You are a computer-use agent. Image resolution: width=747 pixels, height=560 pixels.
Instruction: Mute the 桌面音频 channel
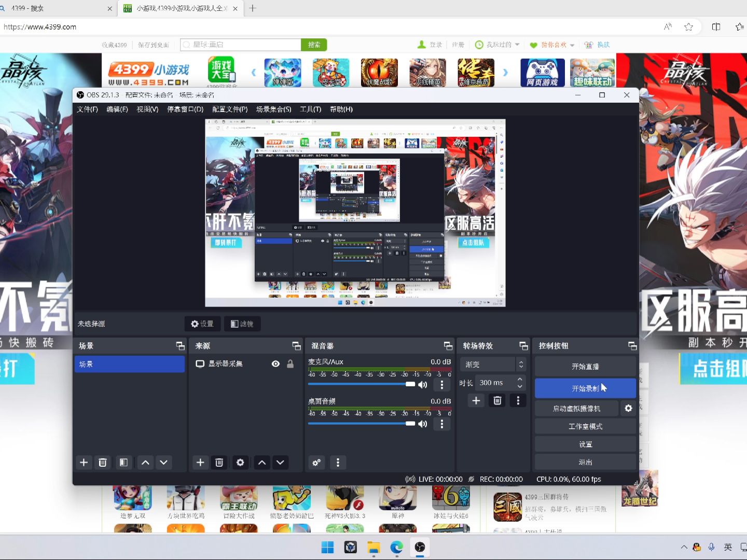click(423, 424)
